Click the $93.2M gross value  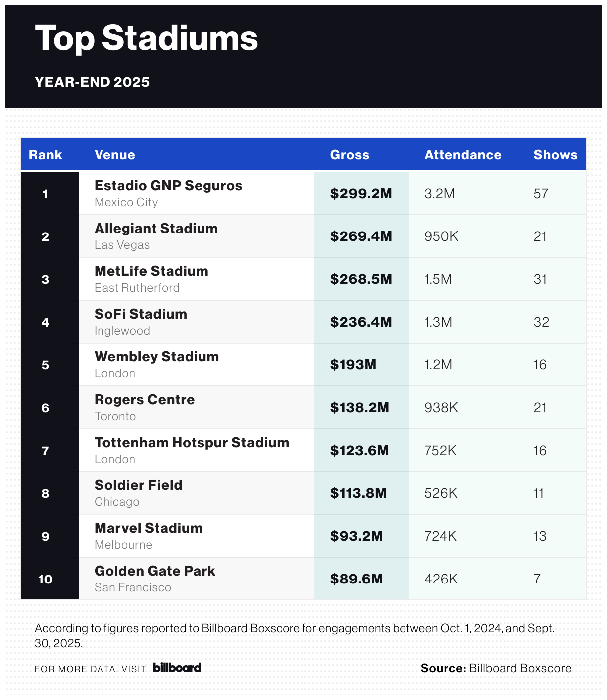click(x=356, y=536)
